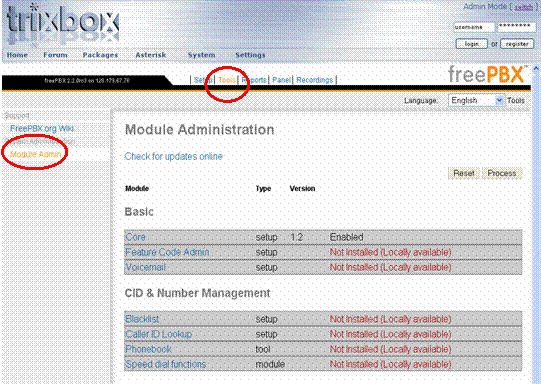Click the Not Installed status for Voicemail

[x=391, y=267]
